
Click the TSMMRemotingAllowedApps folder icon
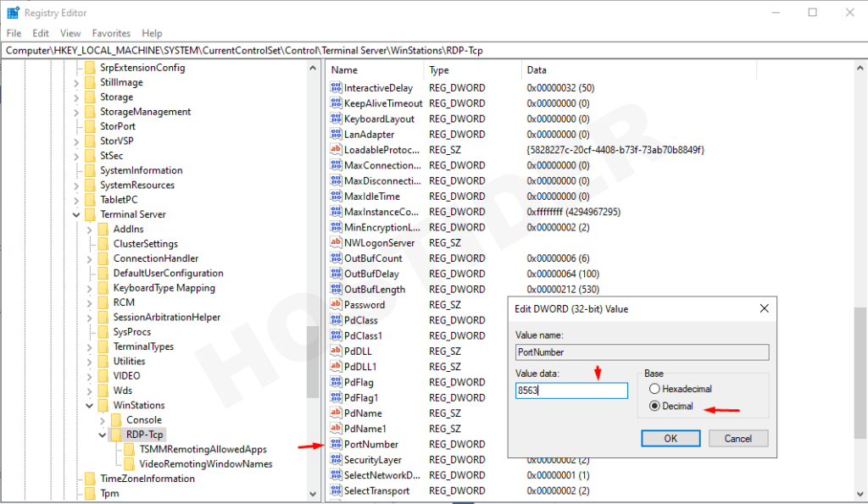click(x=129, y=449)
